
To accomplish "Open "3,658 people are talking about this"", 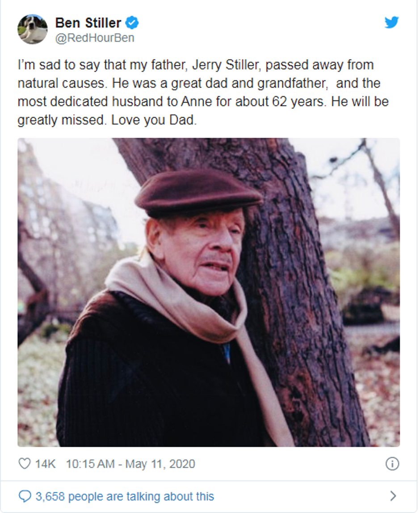I will 125,496.
